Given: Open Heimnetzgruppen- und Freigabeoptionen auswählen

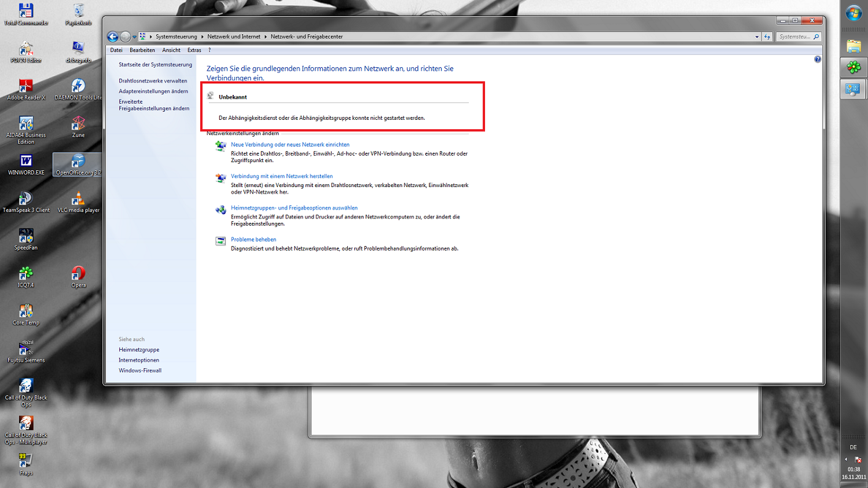Looking at the screenshot, I should pyautogui.click(x=294, y=208).
